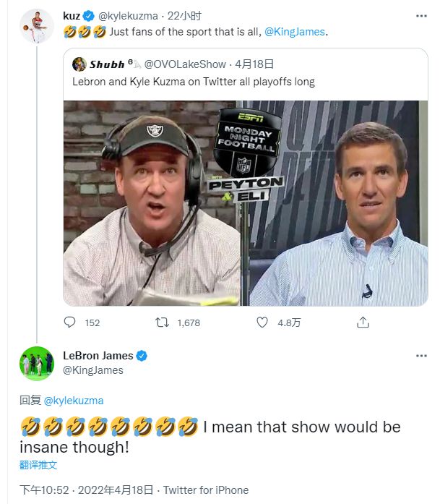The image size is (440, 504).
Task: Click the Twitter for iPhone source link
Action: [206, 490]
